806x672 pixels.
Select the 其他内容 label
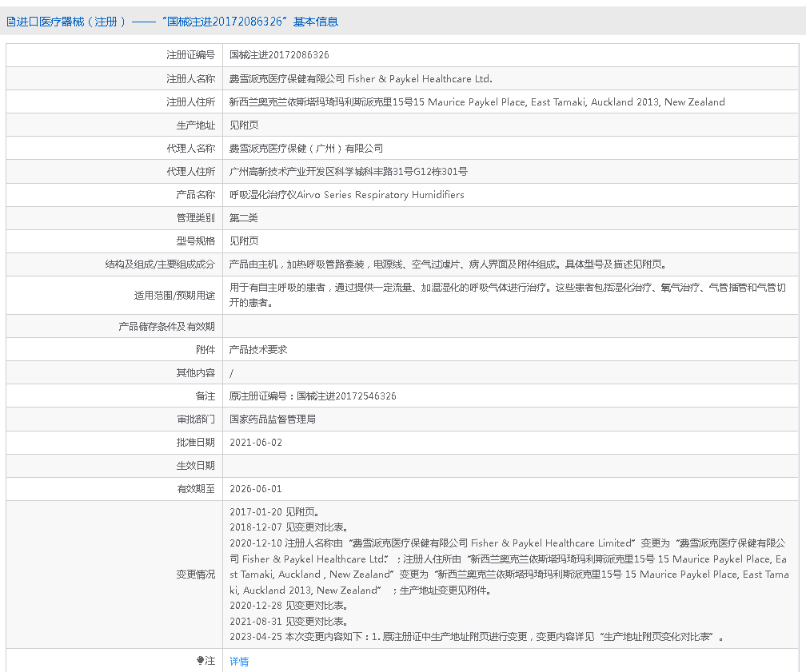196,372
